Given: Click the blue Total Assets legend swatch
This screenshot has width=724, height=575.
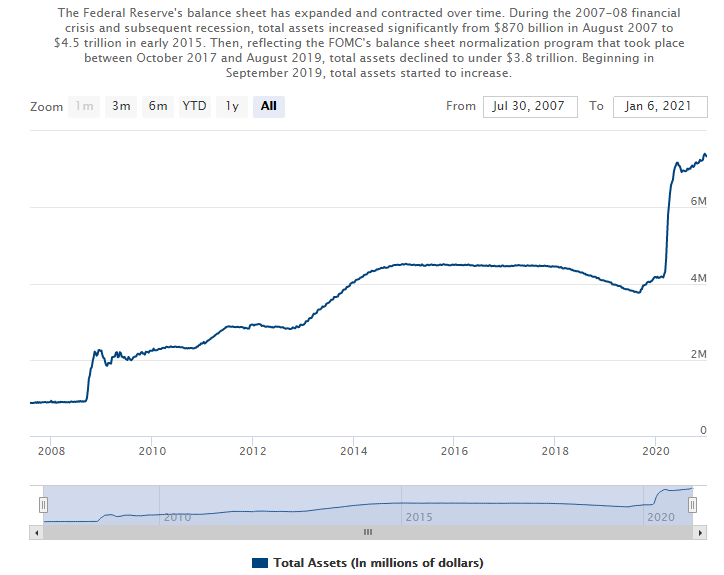Looking at the screenshot, I should 261,563.
